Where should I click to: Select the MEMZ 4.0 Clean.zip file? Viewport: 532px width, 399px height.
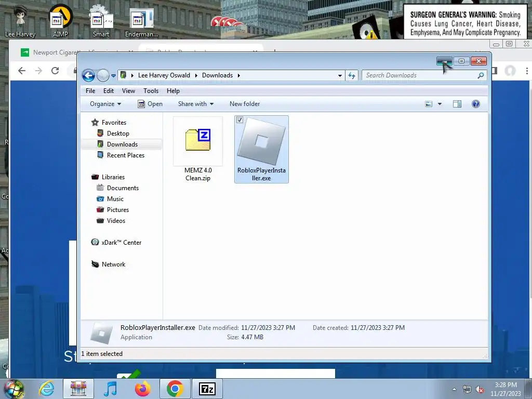tap(198, 149)
